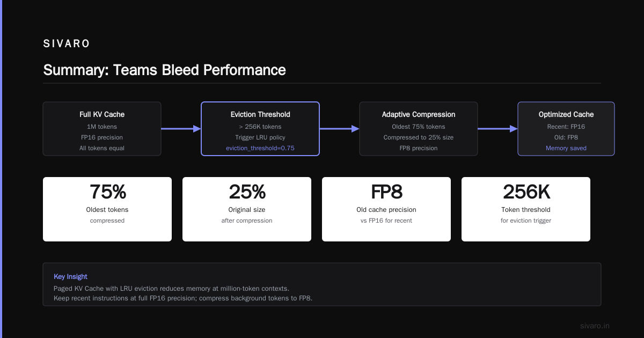The height and width of the screenshot is (338, 644).
Task: Click arrow from Full KV Cache to Eviction Threshold
Action: [181, 129]
